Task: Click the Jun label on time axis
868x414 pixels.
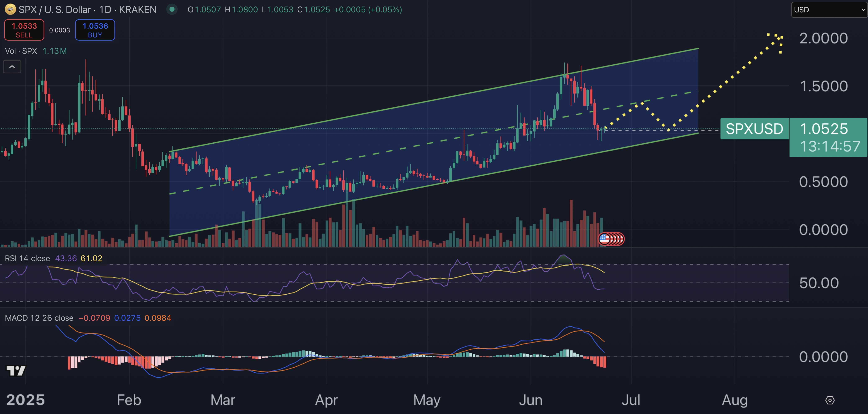Action: (x=530, y=400)
